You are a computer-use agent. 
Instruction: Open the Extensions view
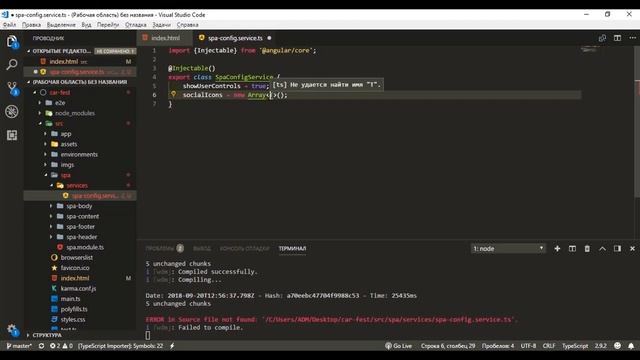[12, 135]
